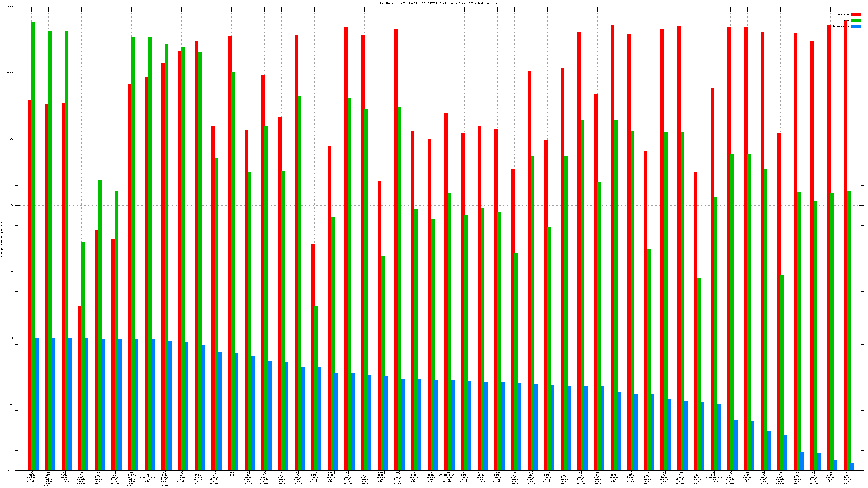Click the none origin axis label
Viewport: 868px width, 488px height.
[x=231, y=474]
